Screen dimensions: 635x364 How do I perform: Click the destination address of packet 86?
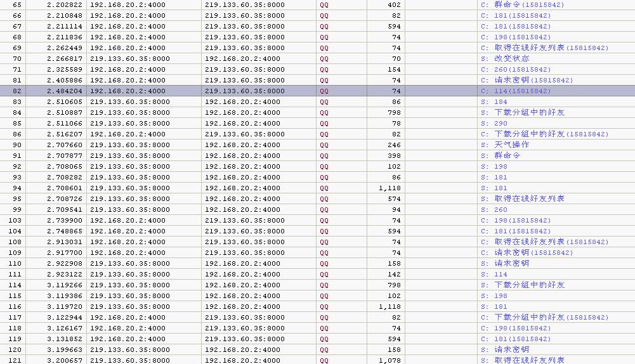tap(245, 134)
